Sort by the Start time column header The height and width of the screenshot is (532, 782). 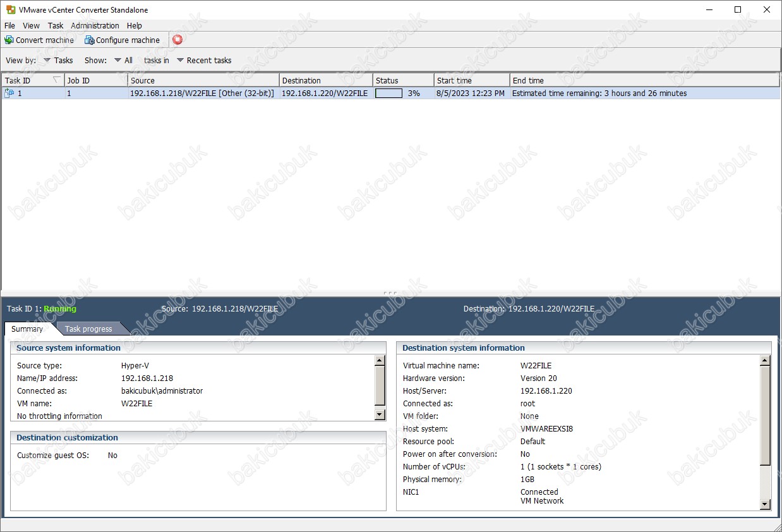coord(472,80)
